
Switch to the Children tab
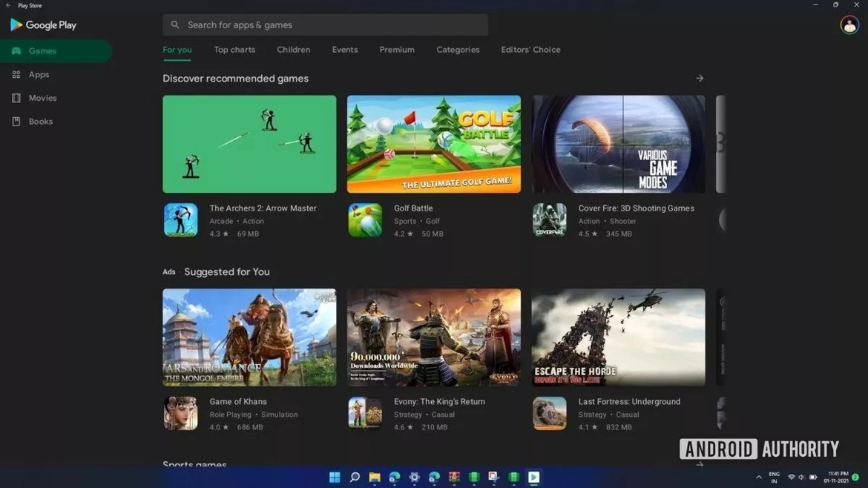pos(293,50)
